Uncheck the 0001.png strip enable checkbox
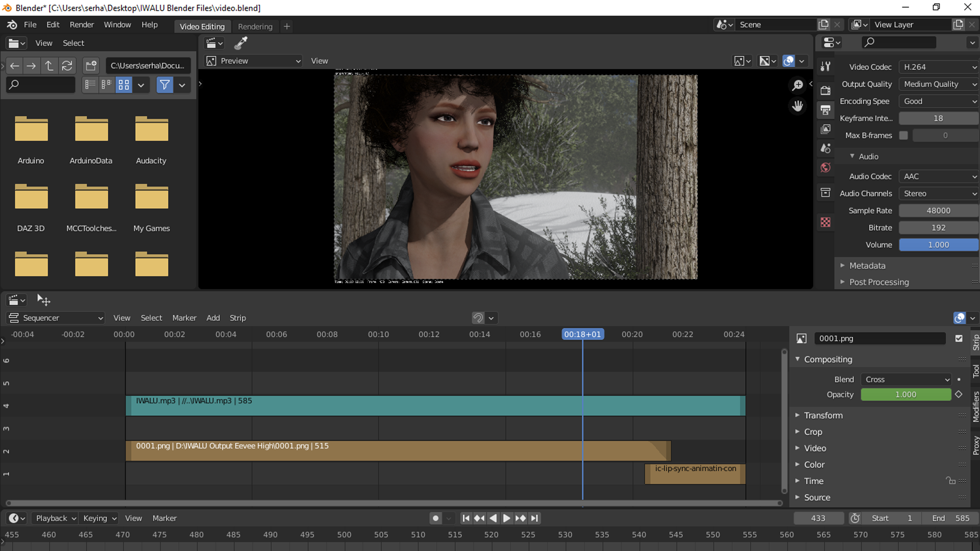The width and height of the screenshot is (980, 551). 959,338
